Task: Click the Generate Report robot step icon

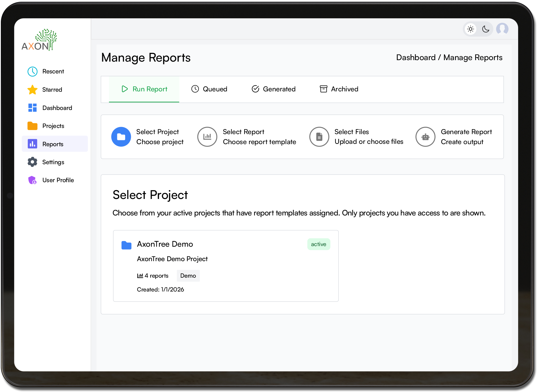Action: click(425, 137)
